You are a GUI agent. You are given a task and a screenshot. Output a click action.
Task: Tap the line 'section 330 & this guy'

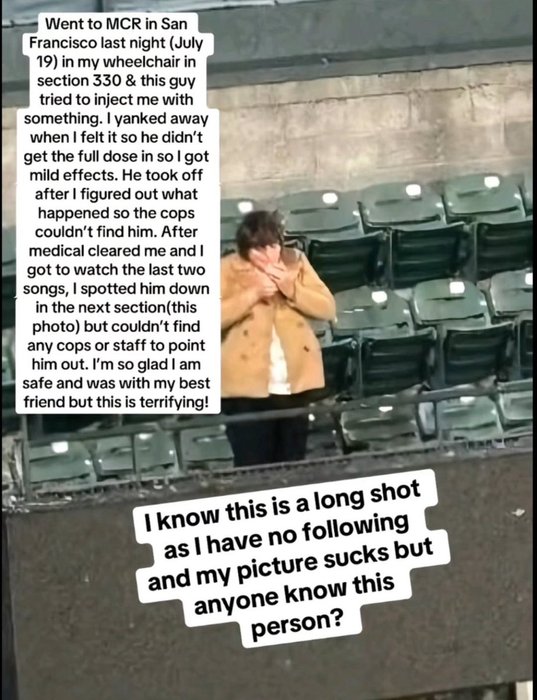click(116, 81)
